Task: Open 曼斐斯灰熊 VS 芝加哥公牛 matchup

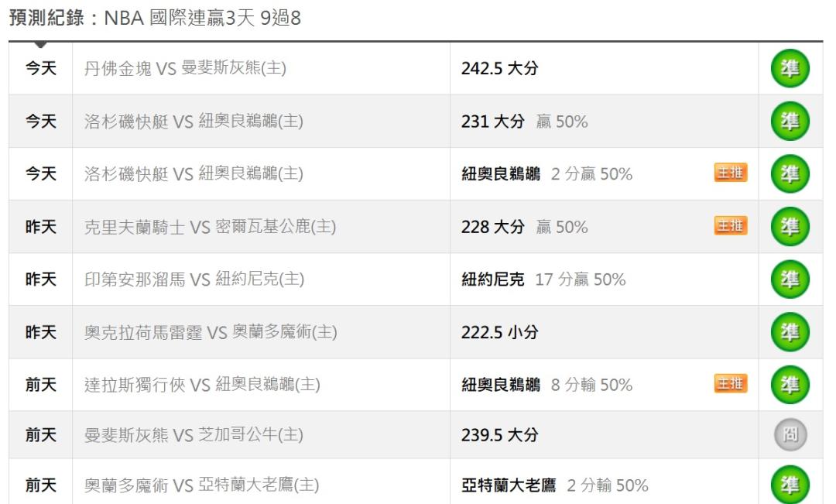Action: tap(194, 436)
